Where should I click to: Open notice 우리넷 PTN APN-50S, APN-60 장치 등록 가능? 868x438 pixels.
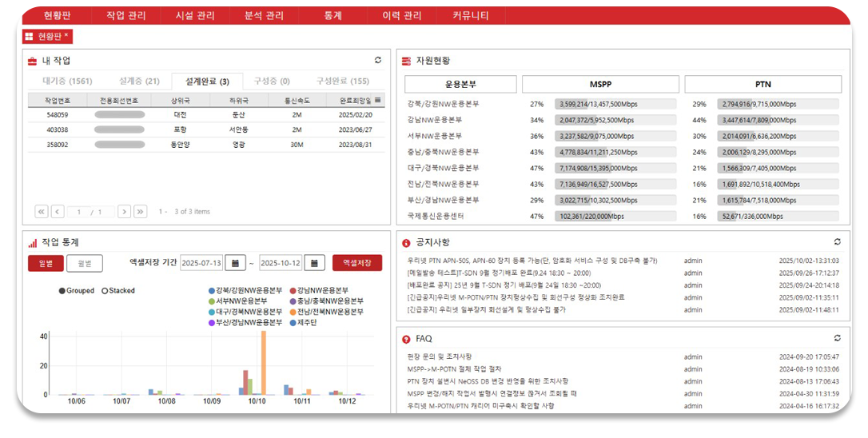(x=532, y=261)
